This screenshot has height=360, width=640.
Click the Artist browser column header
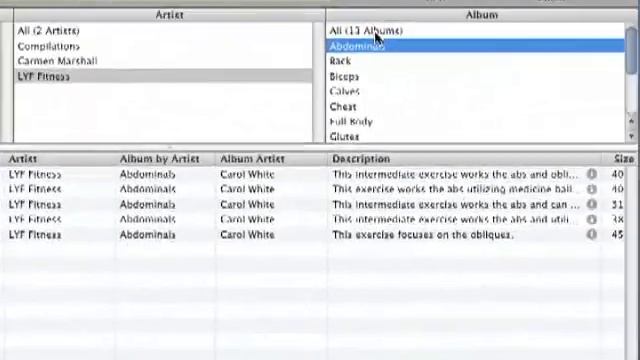tap(169, 15)
